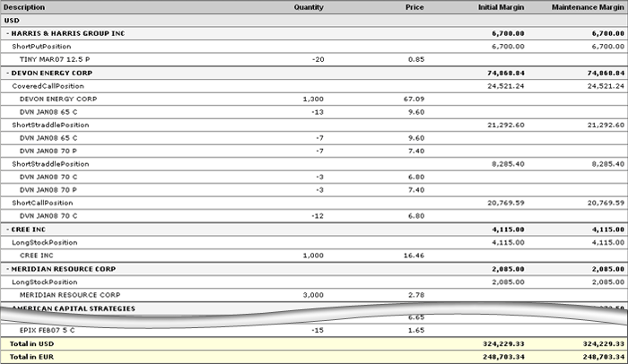
Task: Select the TINY MAR07 12.5 P row
Action: tap(314, 59)
